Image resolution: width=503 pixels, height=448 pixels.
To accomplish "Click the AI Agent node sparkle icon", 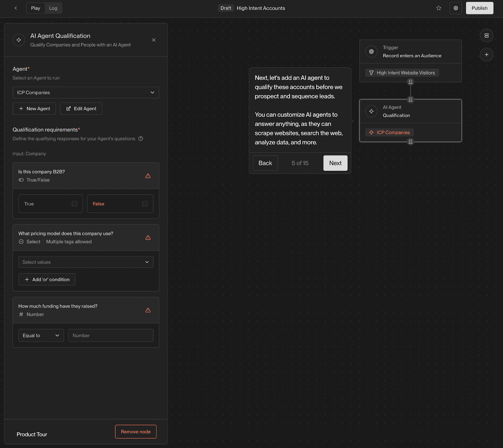I will point(371,111).
